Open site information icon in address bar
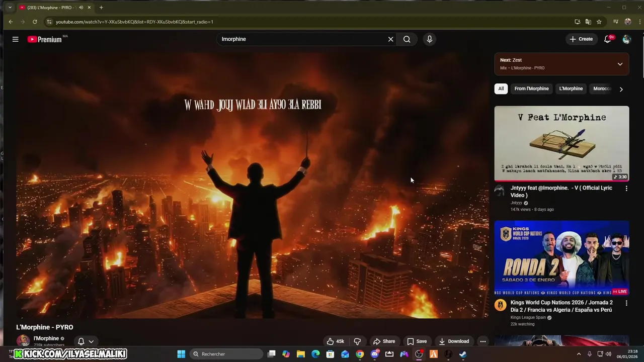 point(49,22)
